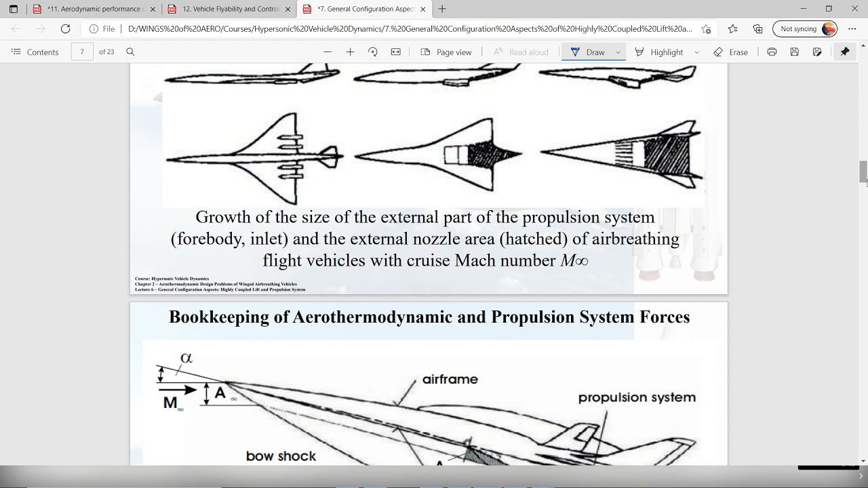Start Read aloud
Viewport: 868px width, 488px height.
521,52
